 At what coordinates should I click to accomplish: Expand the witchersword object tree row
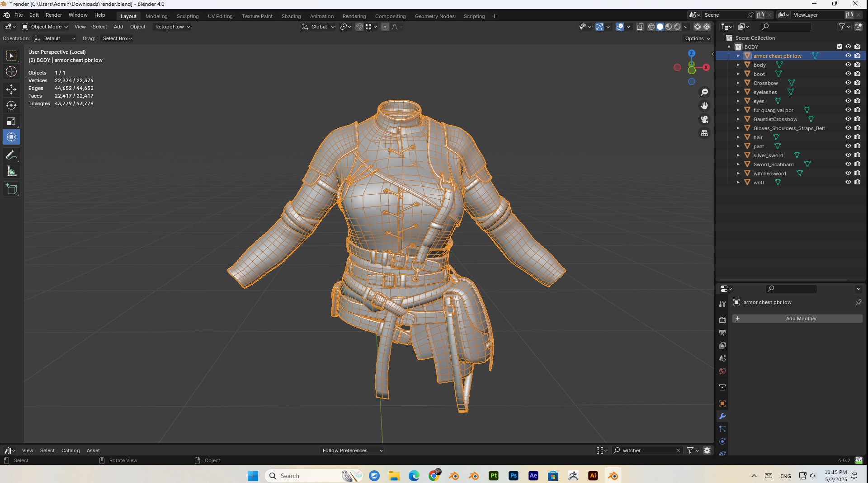point(738,173)
